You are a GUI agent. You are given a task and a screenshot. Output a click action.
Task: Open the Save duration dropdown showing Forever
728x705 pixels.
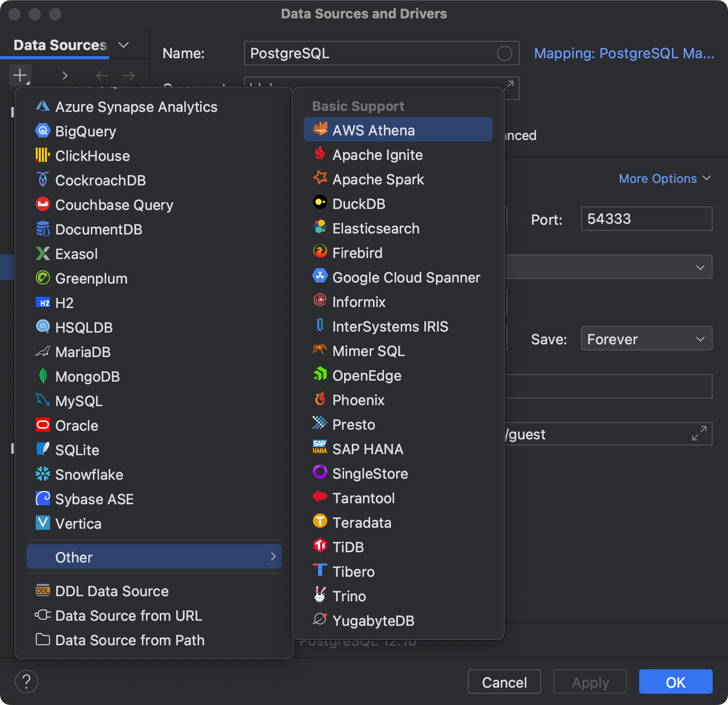tap(646, 338)
